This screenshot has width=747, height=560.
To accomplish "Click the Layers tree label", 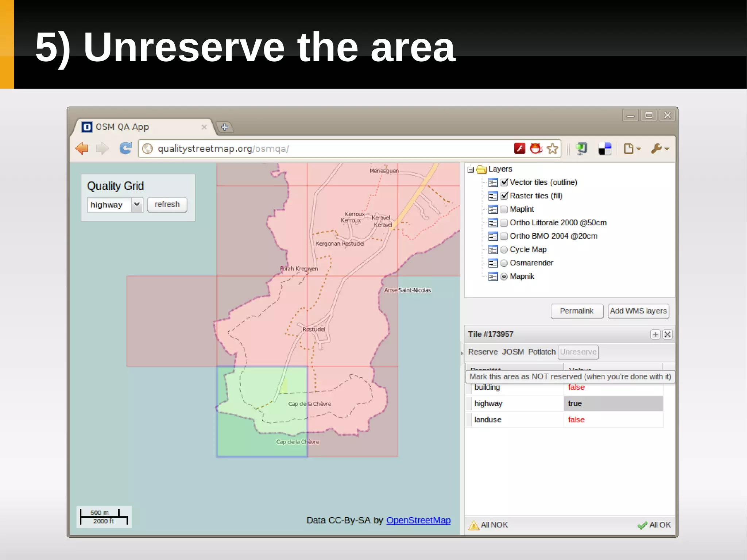I will (x=500, y=169).
